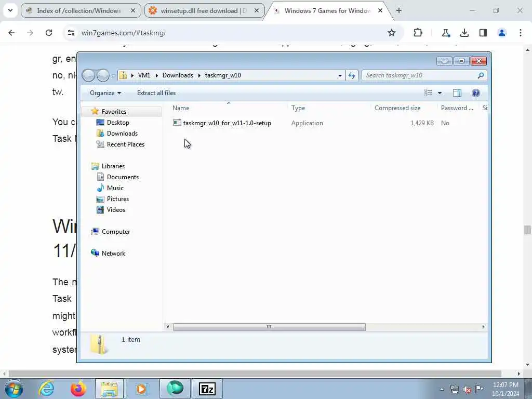The image size is (532, 399).
Task: Open Explorer help icon
Action: [x=476, y=93]
